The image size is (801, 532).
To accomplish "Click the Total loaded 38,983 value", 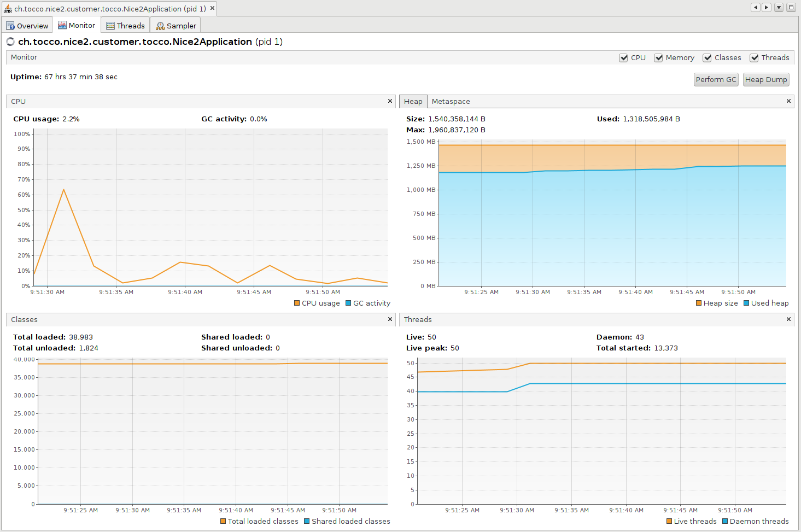I will [81, 337].
